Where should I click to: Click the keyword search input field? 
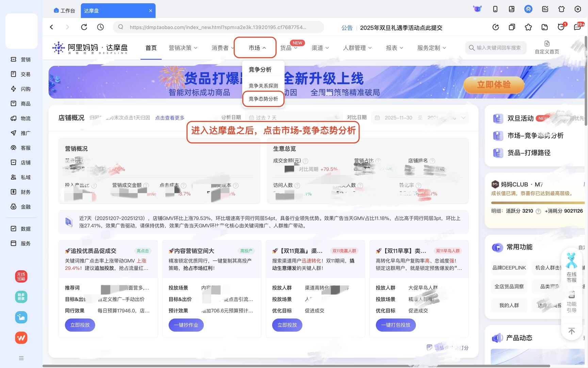(496, 48)
